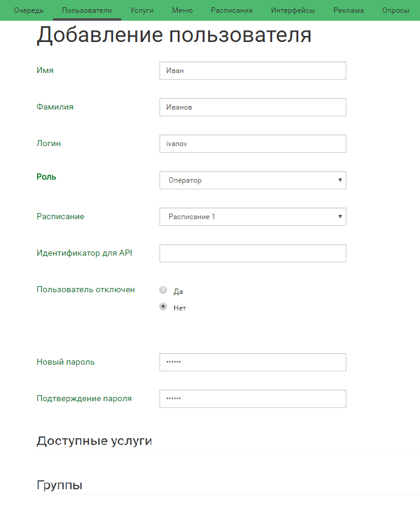The width and height of the screenshot is (420, 512).
Task: Click the Подтверждение пароля field
Action: 253,399
